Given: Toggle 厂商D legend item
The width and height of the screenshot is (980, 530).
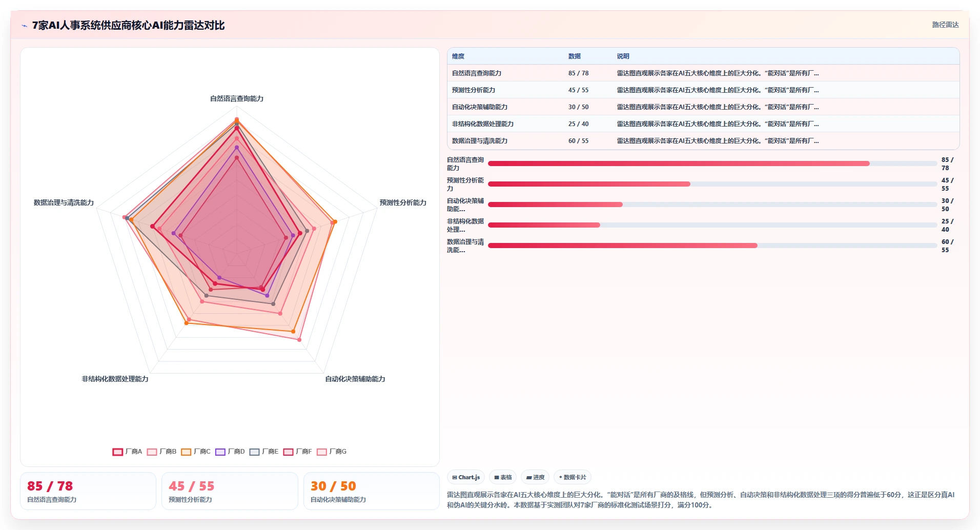Looking at the screenshot, I should [230, 452].
